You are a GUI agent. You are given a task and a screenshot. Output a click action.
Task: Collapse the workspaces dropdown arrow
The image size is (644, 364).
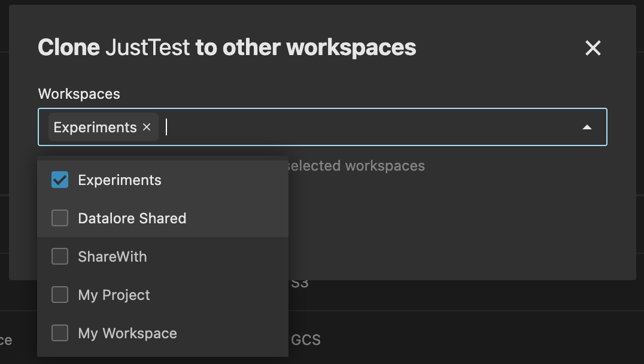pyautogui.click(x=587, y=127)
